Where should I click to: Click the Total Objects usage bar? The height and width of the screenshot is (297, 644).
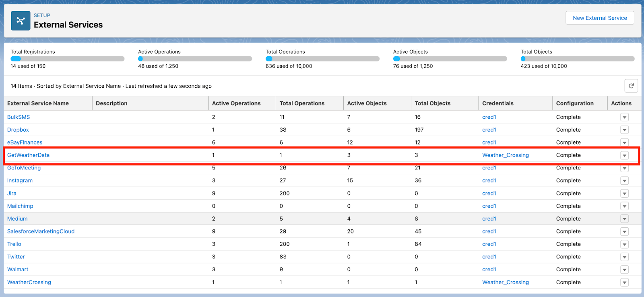(578, 59)
